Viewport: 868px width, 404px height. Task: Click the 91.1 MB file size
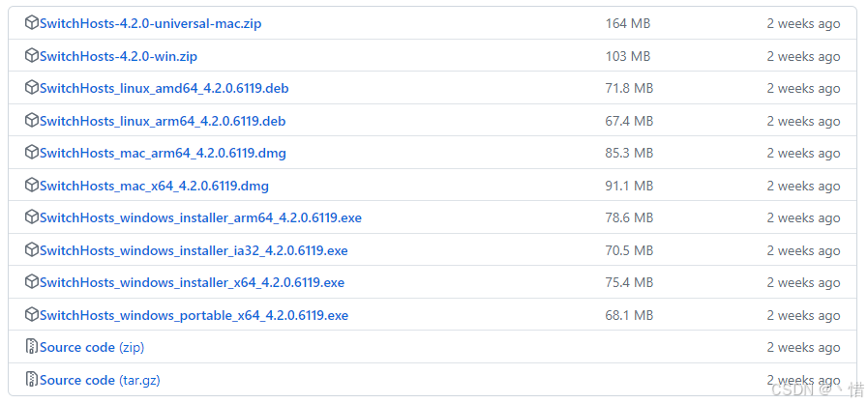tap(629, 186)
